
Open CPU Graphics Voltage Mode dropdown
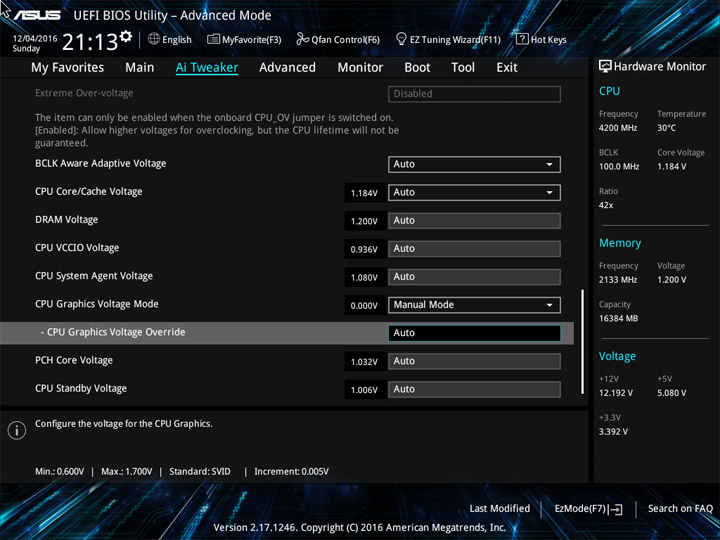pos(474,305)
